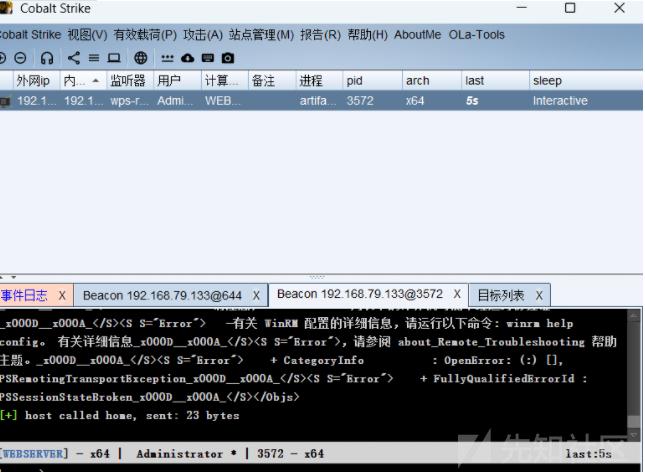Click the Admi... user cell
Viewport: 645px width, 472px height.
(x=175, y=101)
